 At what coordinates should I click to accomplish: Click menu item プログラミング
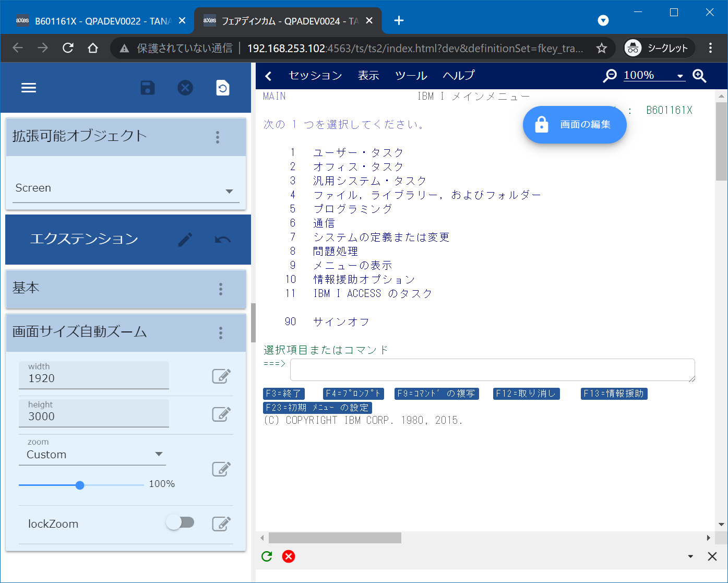point(353,209)
